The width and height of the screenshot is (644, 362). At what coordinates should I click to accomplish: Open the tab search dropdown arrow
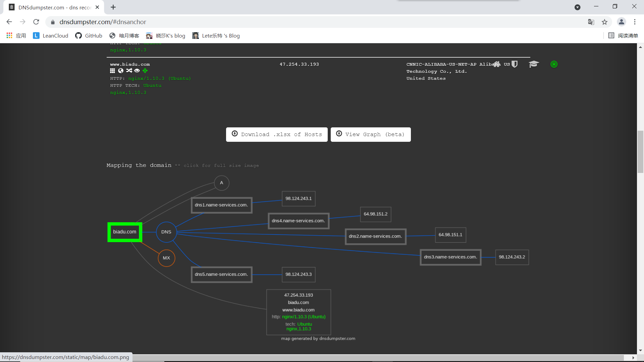click(x=577, y=7)
